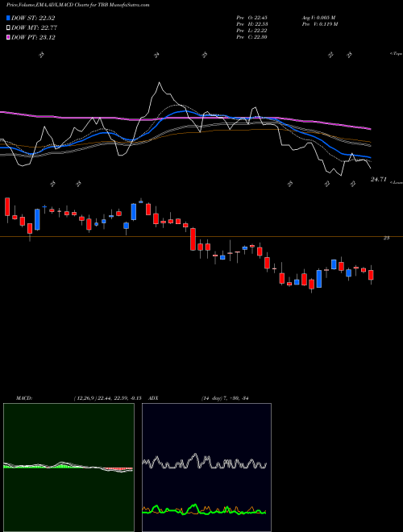This screenshot has width=403, height=532.
Task: Click the 'MACD:' panel heading
Action: coord(24,398)
